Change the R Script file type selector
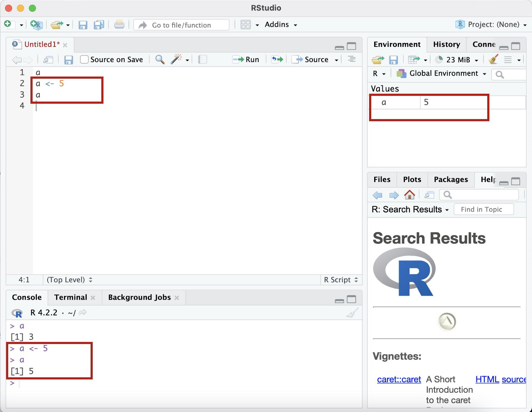This screenshot has width=532, height=412. pos(341,280)
